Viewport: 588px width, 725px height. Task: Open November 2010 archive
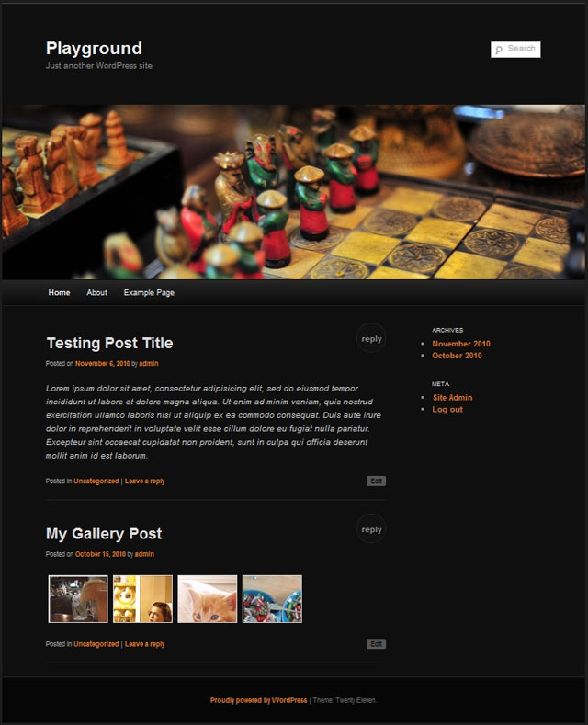pos(461,344)
